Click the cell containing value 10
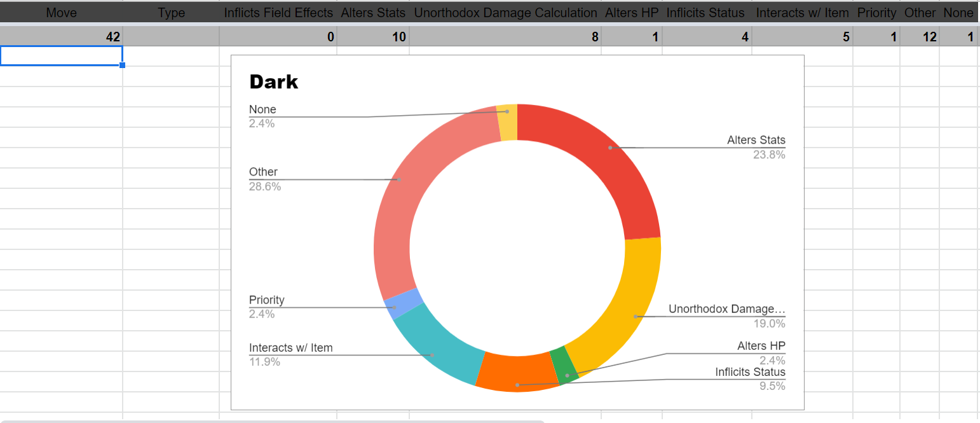 [373, 37]
